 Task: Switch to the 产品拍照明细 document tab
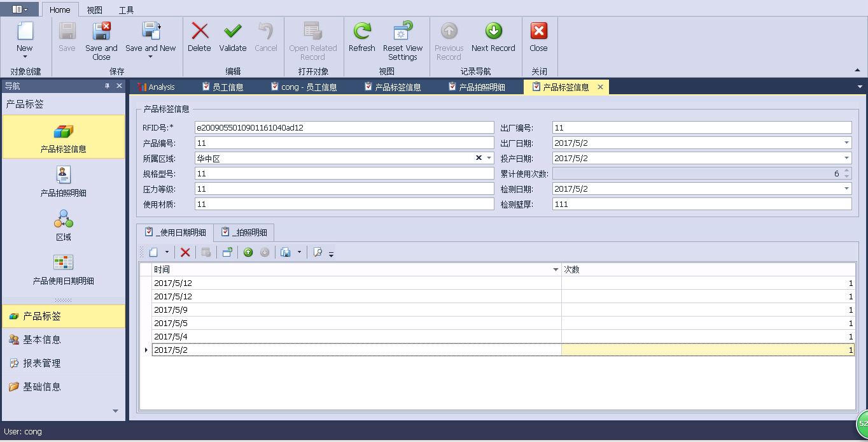coord(477,87)
